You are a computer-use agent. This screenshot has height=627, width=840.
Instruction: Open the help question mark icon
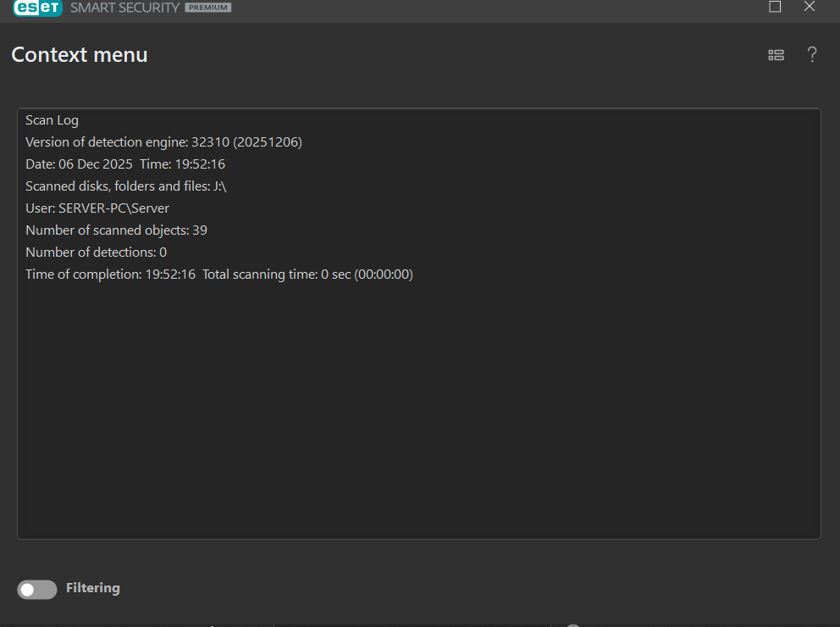(812, 55)
